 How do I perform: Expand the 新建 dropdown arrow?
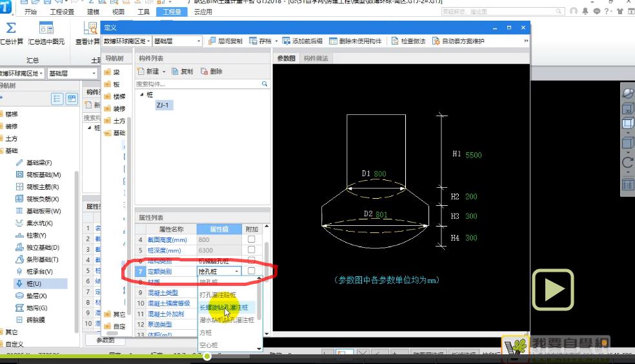pyautogui.click(x=164, y=72)
